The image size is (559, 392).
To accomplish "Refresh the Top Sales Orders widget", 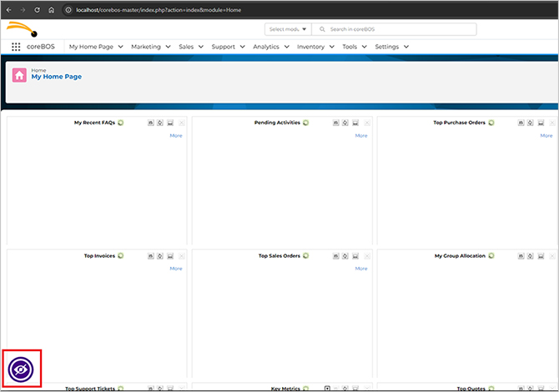I will coord(306,256).
